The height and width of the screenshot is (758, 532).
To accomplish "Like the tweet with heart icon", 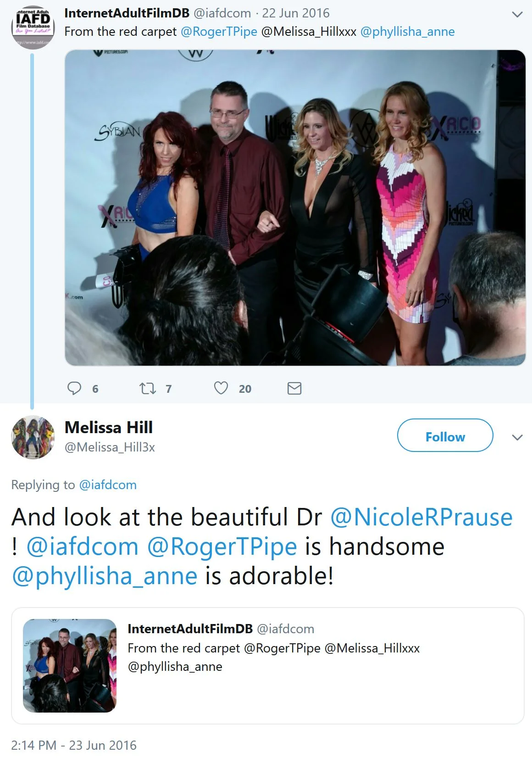I will [x=221, y=388].
